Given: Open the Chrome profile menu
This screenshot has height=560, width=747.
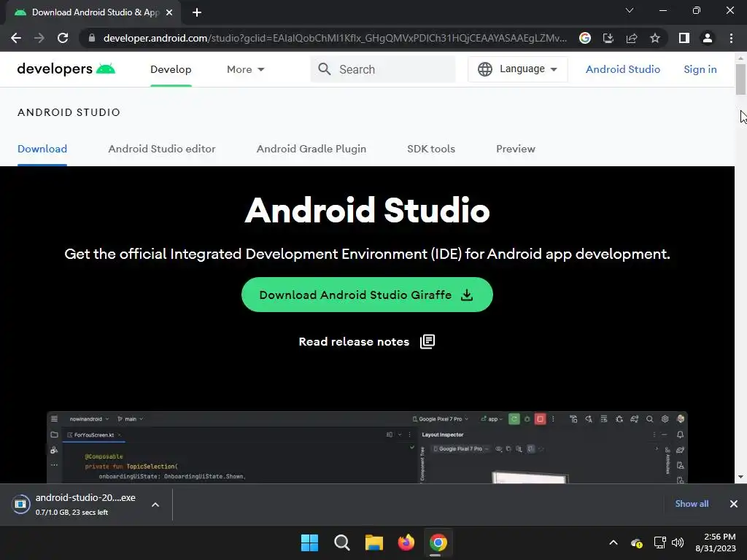Looking at the screenshot, I should 708,38.
